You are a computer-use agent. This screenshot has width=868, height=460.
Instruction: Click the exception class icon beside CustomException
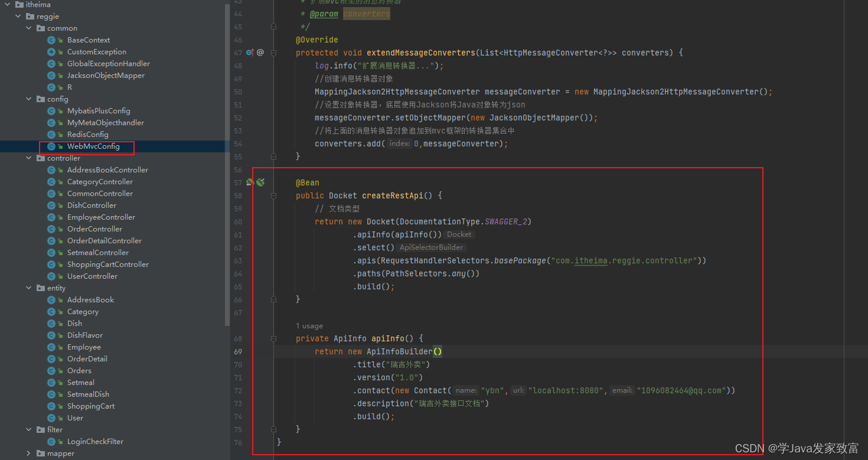[51, 52]
